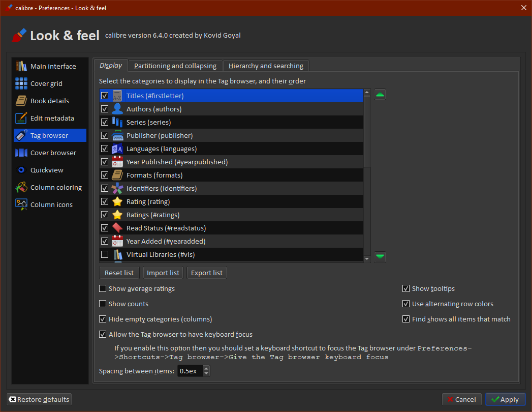This screenshot has width=532, height=412.
Task: Click the green move-down arrow button
Action: (x=380, y=257)
